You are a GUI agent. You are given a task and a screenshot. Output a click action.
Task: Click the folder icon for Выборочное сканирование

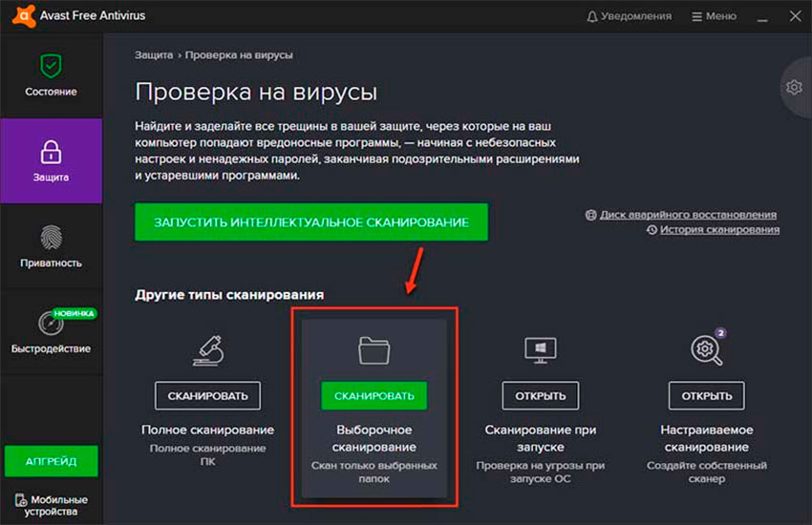point(374,350)
